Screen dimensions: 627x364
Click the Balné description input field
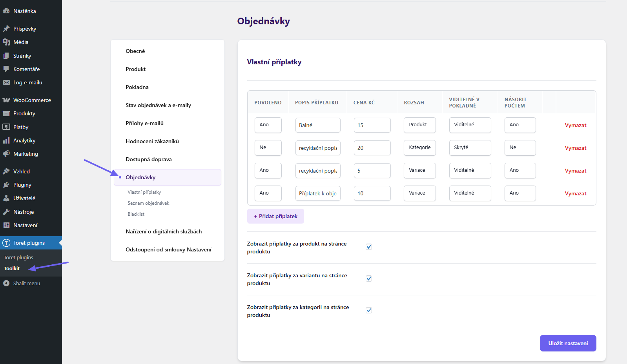(318, 125)
